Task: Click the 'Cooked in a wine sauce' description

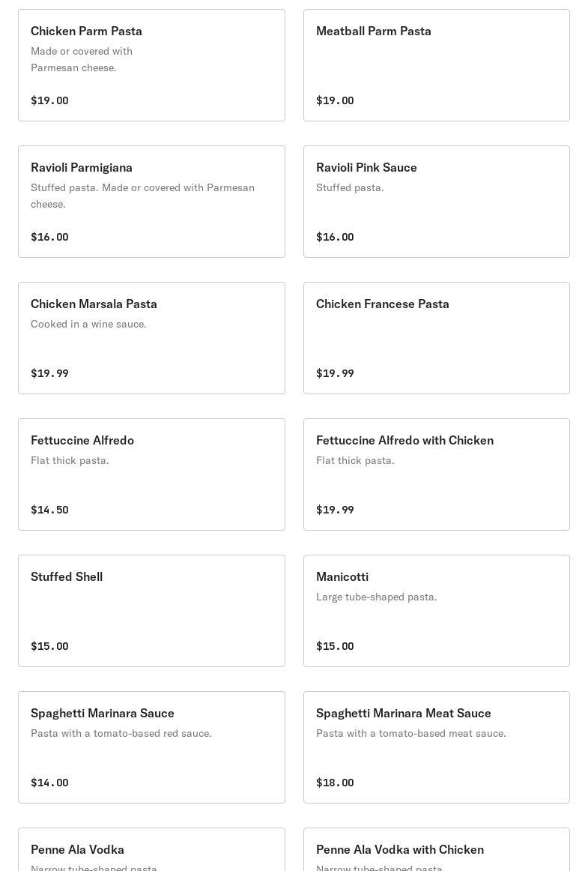Action: point(88,324)
